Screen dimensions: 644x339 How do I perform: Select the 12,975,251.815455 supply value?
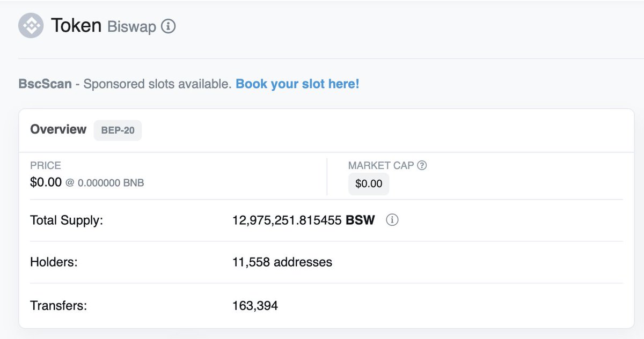click(287, 220)
